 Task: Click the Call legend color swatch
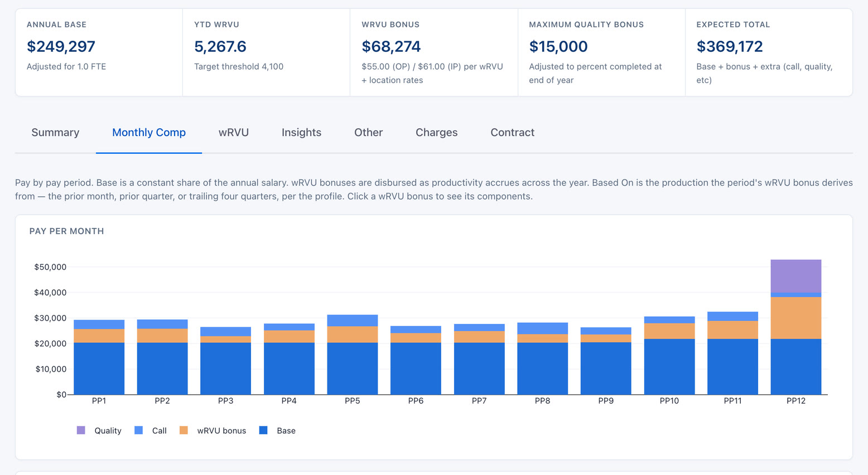pyautogui.click(x=139, y=430)
